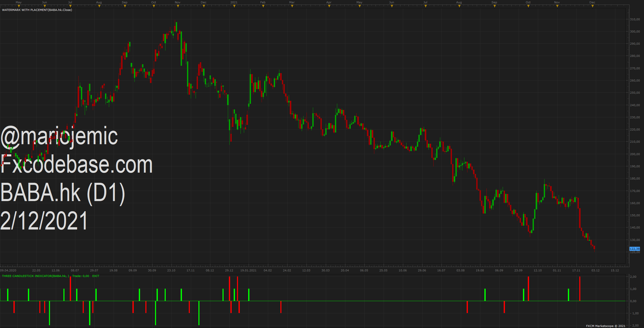
Task: Click the 29.12 date axis label
Action: (229, 270)
